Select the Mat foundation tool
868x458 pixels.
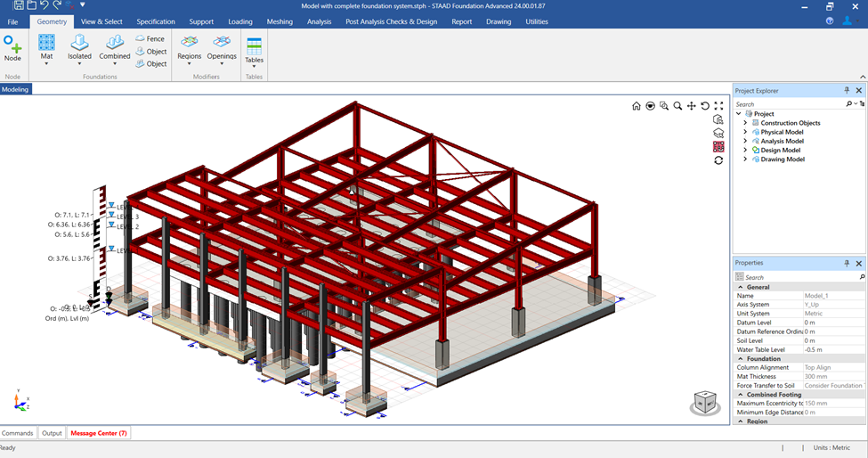[x=46, y=43]
